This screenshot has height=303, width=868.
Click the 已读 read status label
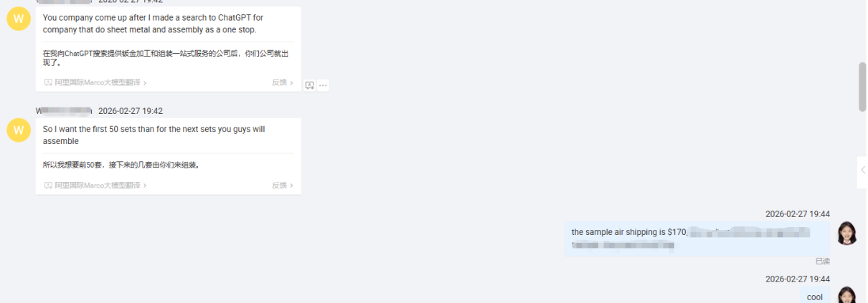[822, 261]
